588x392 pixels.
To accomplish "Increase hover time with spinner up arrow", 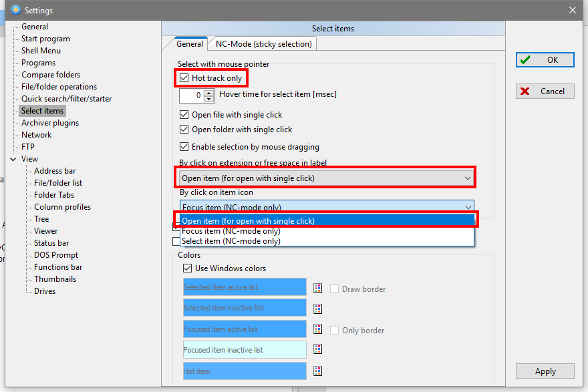I will 208,92.
